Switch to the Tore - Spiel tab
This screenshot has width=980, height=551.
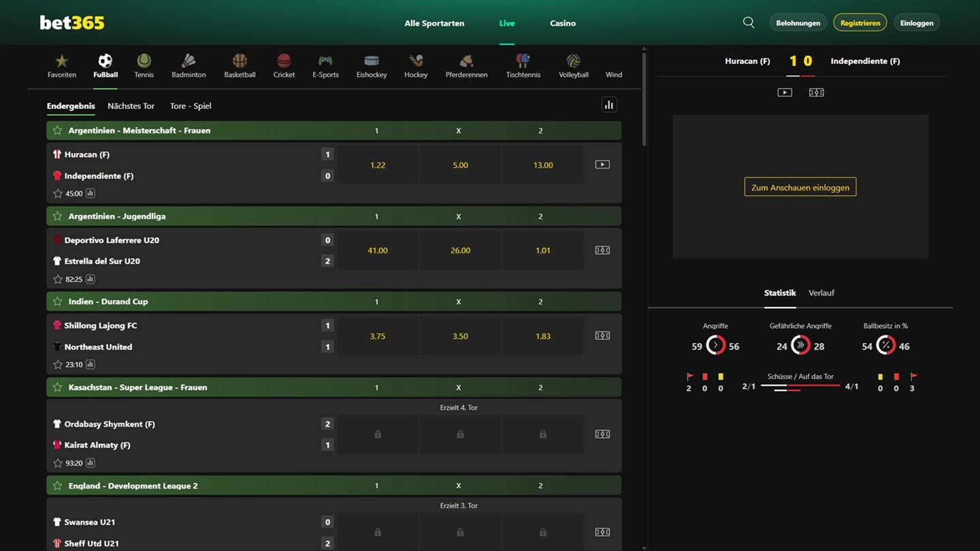pos(191,106)
